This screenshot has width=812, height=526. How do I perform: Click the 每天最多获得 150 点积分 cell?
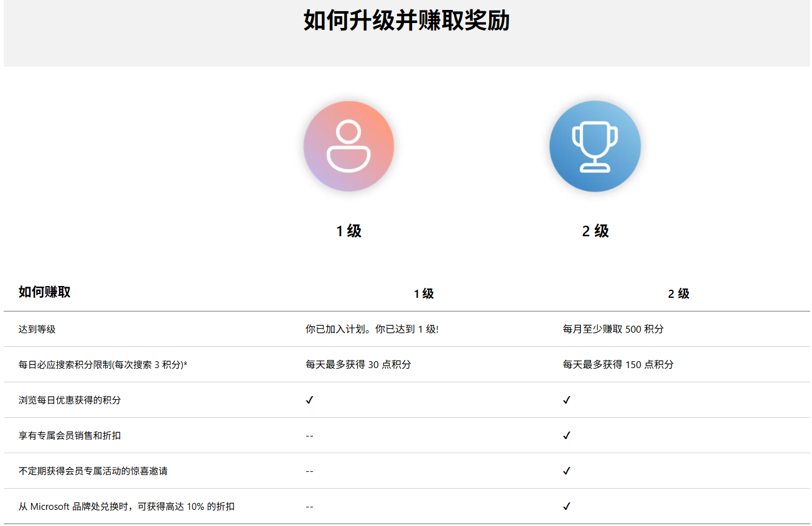(618, 365)
